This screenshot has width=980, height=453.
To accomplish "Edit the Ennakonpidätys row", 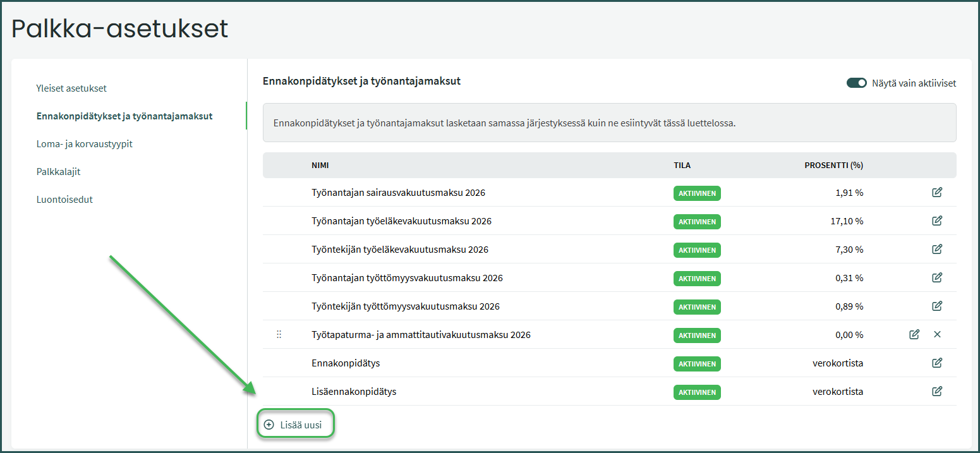I will tap(937, 363).
